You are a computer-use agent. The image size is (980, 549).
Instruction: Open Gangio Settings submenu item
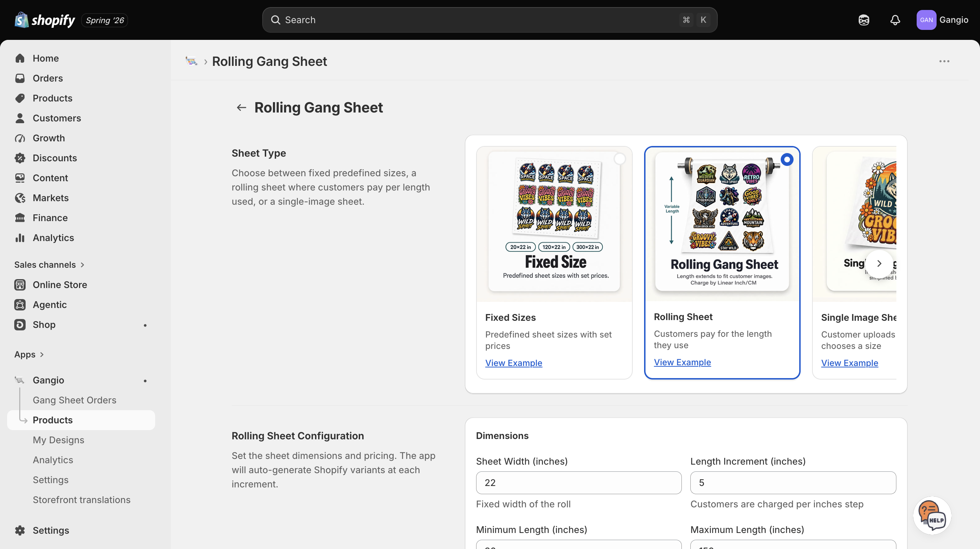click(x=51, y=480)
